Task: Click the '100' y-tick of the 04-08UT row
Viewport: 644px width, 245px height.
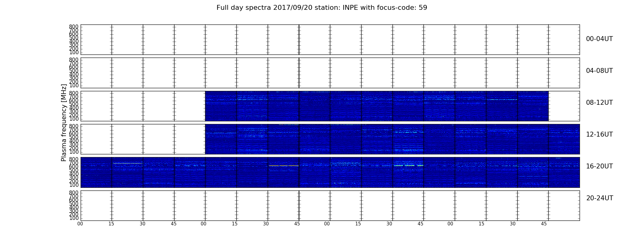Action: (74, 85)
